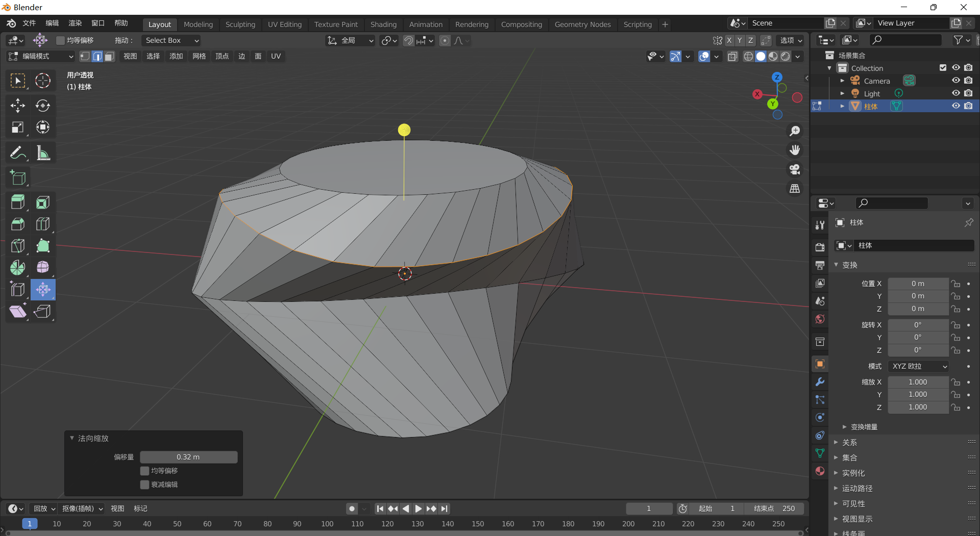This screenshot has width=980, height=536.
Task: Pick the Scale tool
Action: 18,127
